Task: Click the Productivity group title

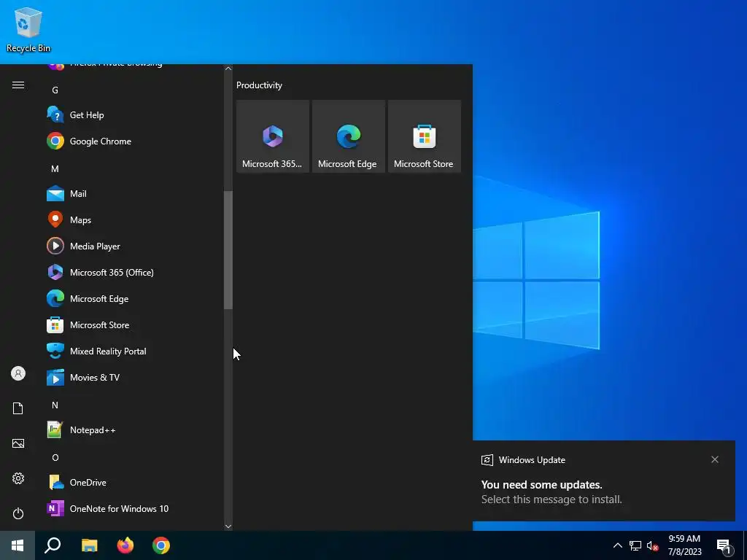Action: [259, 85]
